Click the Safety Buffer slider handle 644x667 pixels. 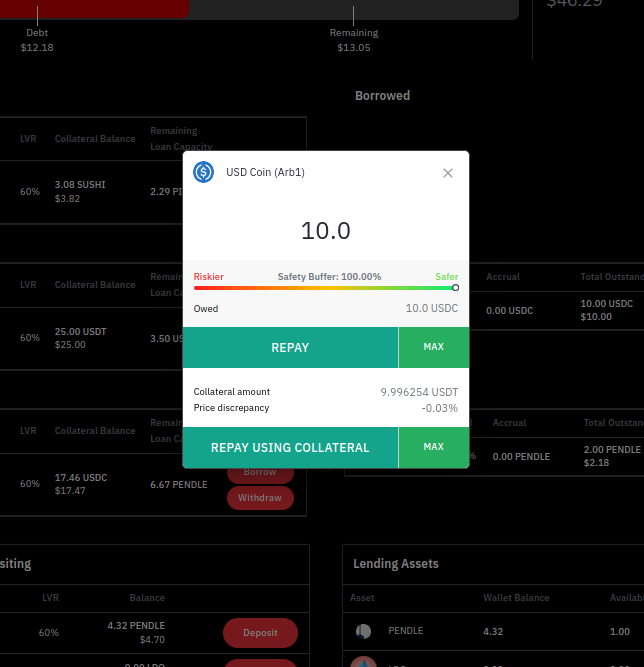pos(455,288)
